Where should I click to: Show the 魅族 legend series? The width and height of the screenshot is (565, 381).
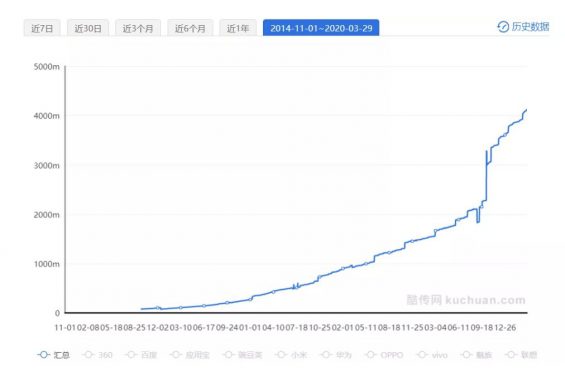pyautogui.click(x=476, y=355)
